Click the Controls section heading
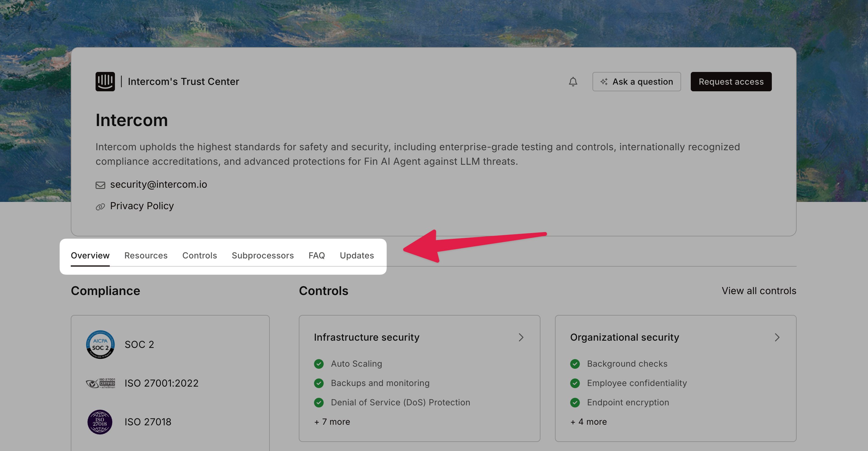Image resolution: width=868 pixels, height=451 pixels. click(324, 291)
